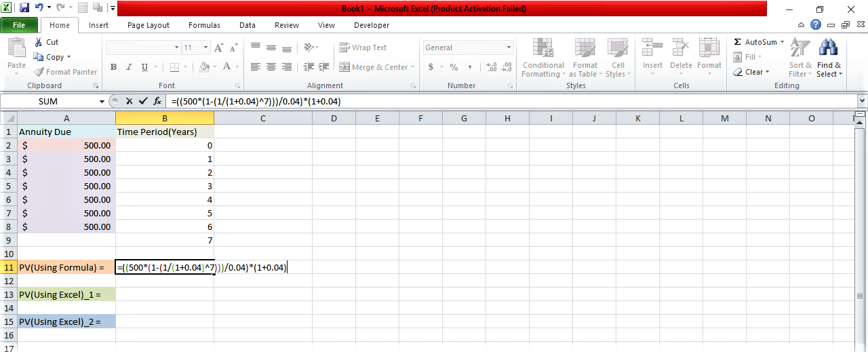The width and height of the screenshot is (868, 352).
Task: Toggle Bold formatting
Action: [x=113, y=67]
